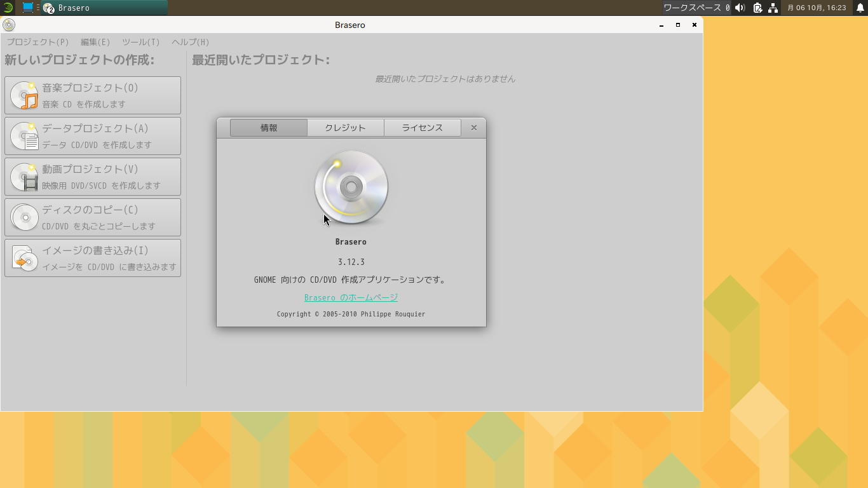Close the Brasero main window
This screenshot has width=868, height=488.
coord(695,25)
